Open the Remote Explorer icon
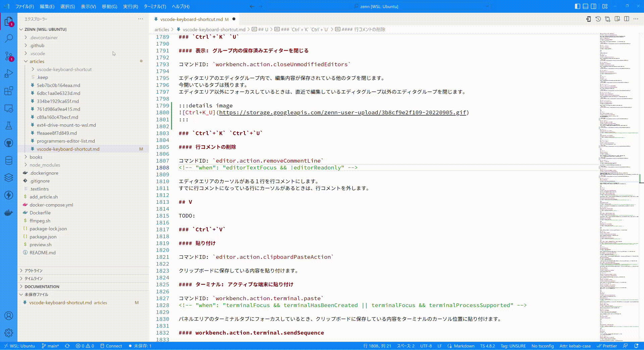The image size is (644, 350). (9, 108)
